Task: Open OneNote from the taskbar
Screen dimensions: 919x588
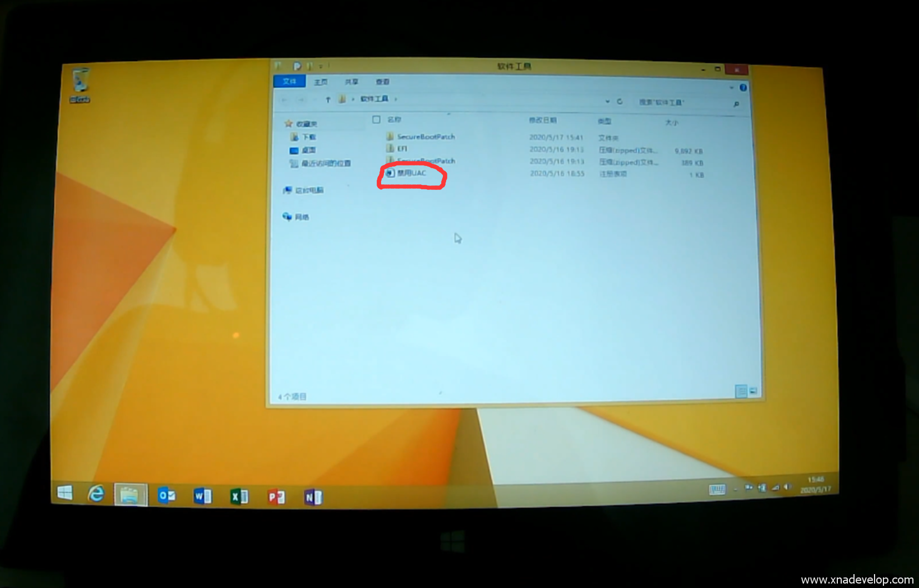Action: 313,497
